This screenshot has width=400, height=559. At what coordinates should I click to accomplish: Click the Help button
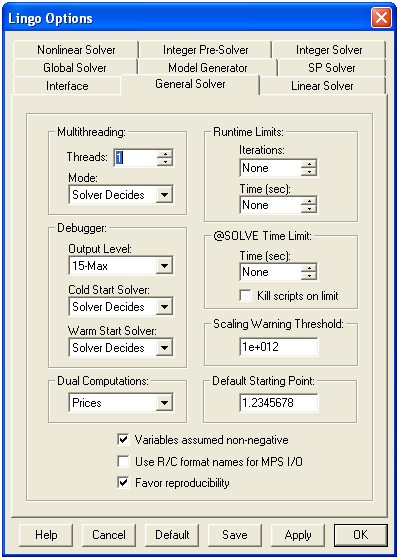click(x=46, y=535)
